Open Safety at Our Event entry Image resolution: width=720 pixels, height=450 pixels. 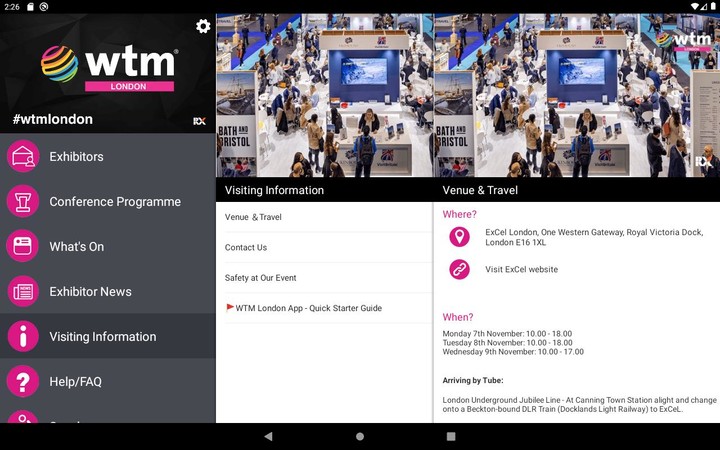pyautogui.click(x=324, y=278)
